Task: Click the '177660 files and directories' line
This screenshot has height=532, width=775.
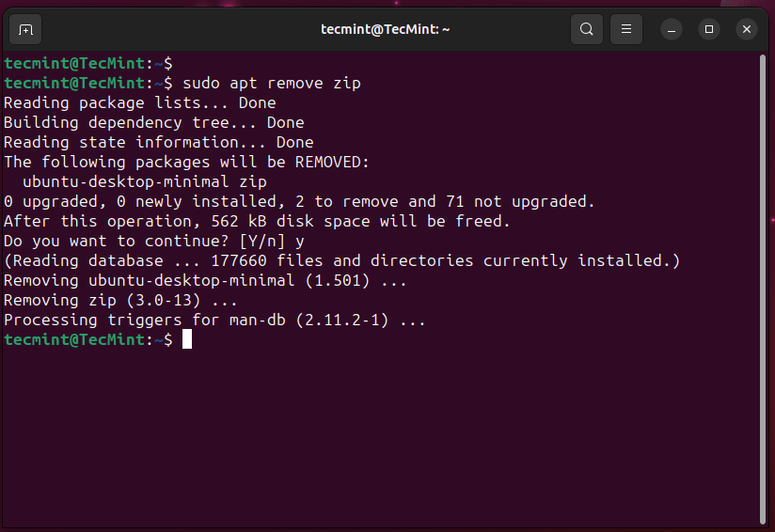Action: 342,260
